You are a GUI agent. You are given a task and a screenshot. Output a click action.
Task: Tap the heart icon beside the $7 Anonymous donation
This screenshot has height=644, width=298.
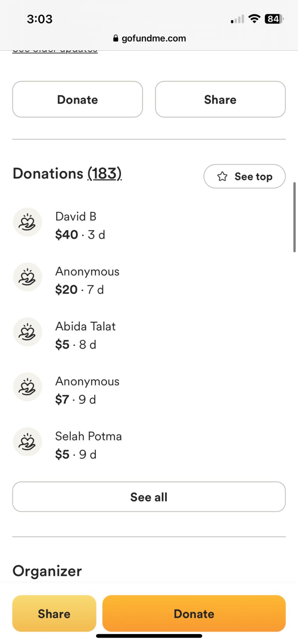click(28, 387)
